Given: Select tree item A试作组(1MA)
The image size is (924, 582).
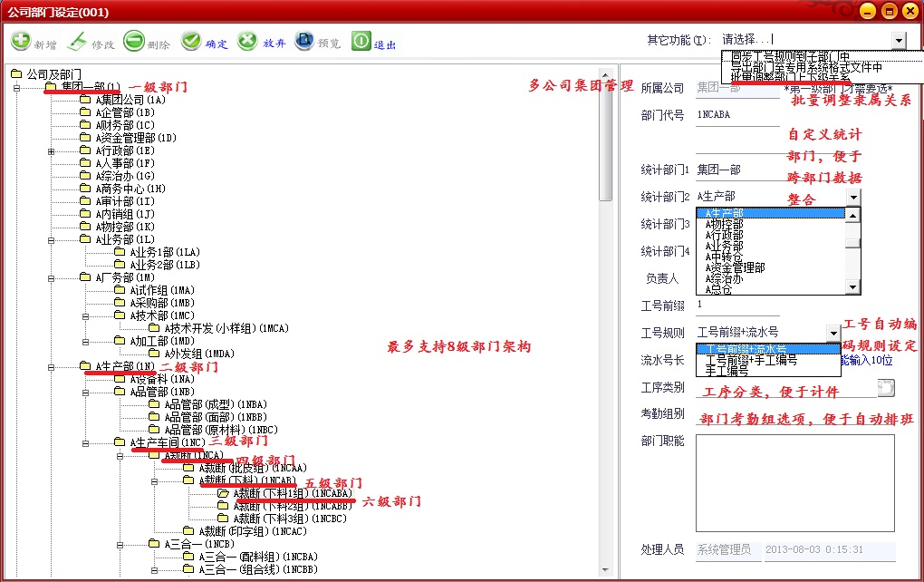Looking at the screenshot, I should (162, 290).
